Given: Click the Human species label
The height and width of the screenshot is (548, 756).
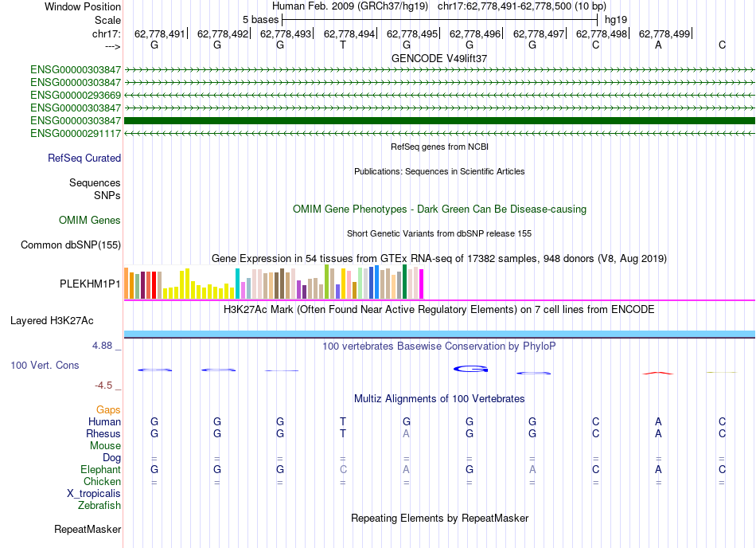Looking at the screenshot, I should pyautogui.click(x=104, y=421).
